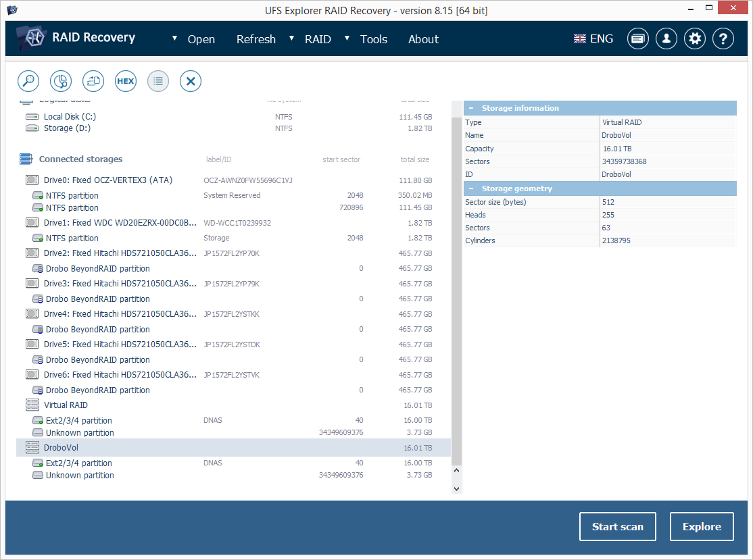
Task: Select the DroboVol row
Action: [233, 448]
